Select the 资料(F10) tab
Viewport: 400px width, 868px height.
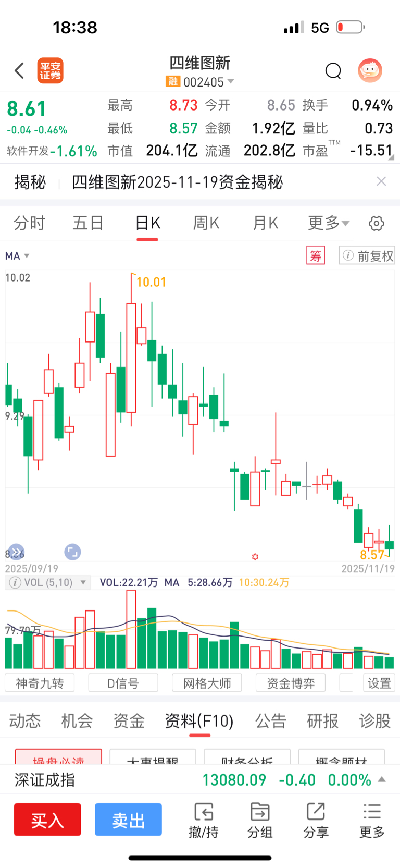click(x=199, y=721)
